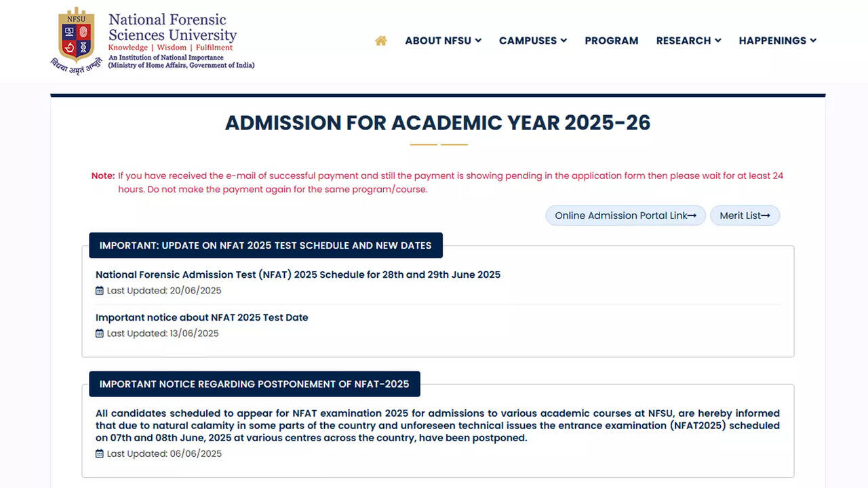868x488 pixels.
Task: Click arrow icon on Merit List button
Action: point(765,216)
